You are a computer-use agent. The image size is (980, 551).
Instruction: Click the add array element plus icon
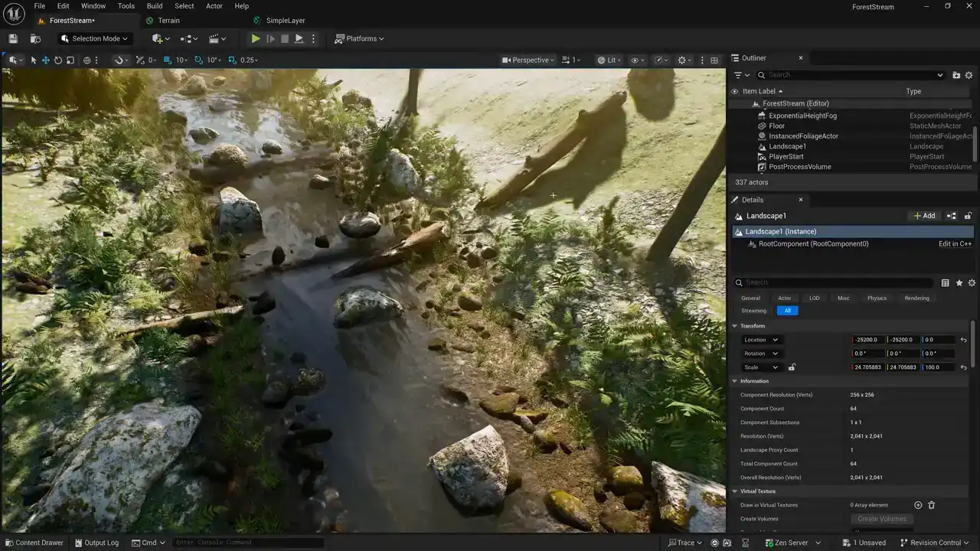tap(918, 505)
